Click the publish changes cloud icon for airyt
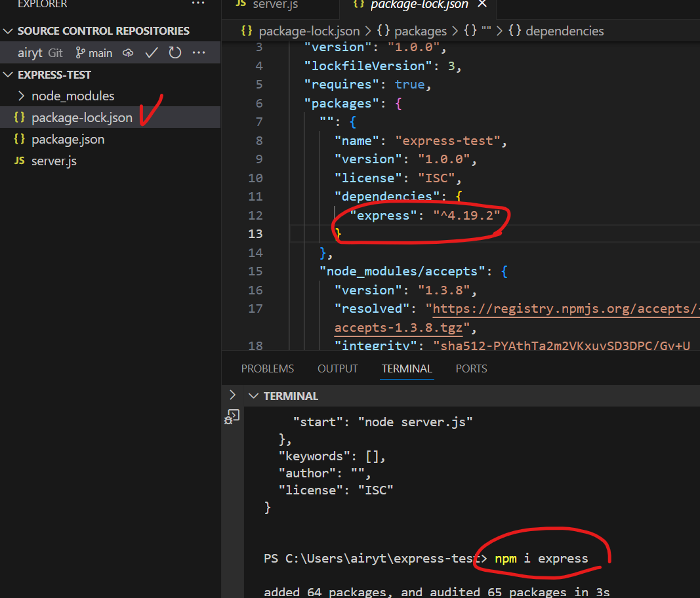 127,52
